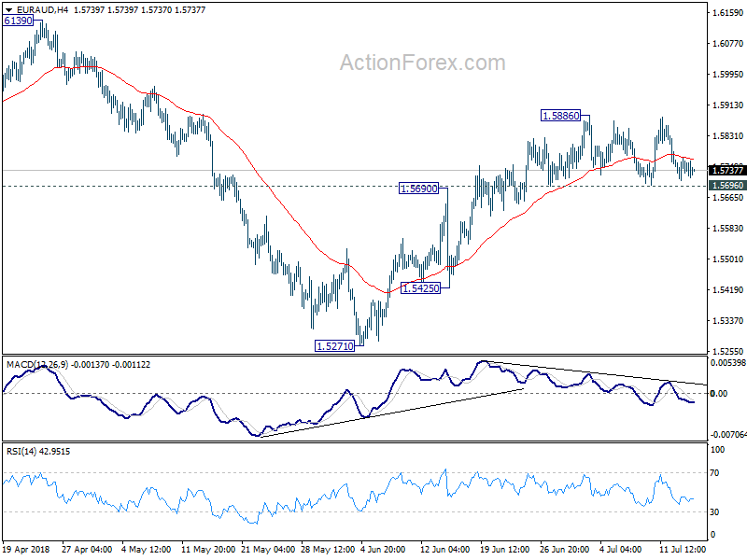Click the 19 Apr 2018 date label

26,550
